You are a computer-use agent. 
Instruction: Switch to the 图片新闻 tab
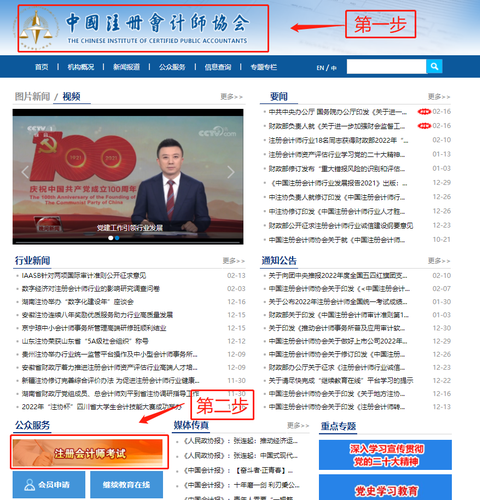(32, 97)
